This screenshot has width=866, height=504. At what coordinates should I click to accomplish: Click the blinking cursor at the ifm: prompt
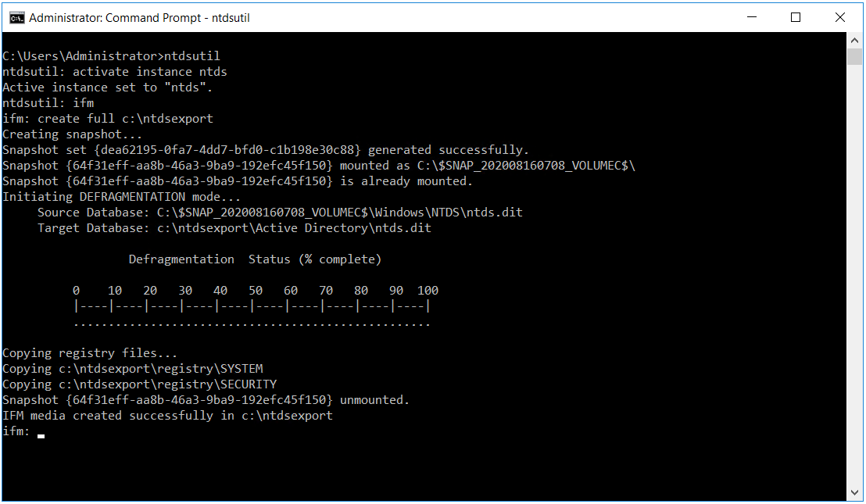point(41,436)
